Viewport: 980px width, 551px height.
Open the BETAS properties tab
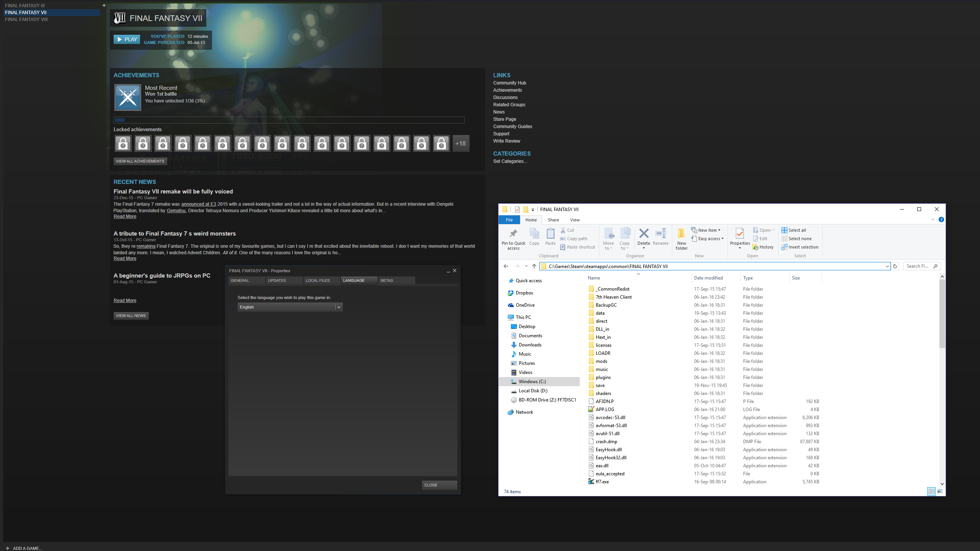pos(396,280)
